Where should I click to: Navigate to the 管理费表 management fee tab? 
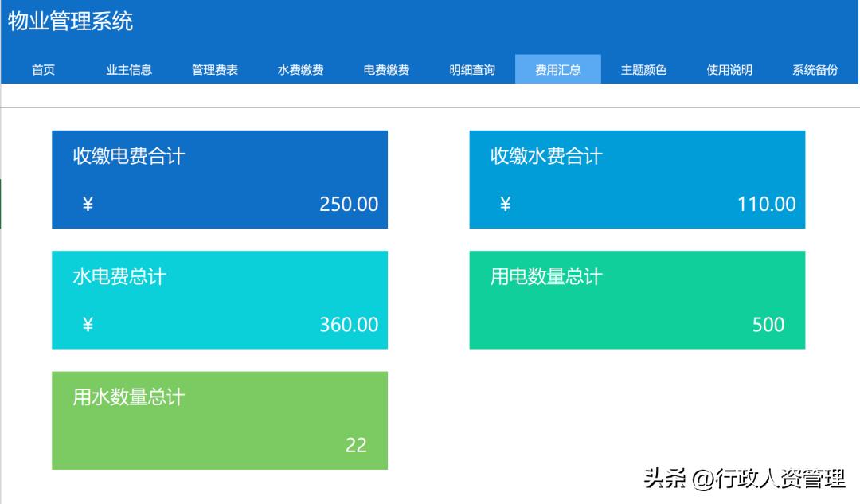pyautogui.click(x=215, y=69)
